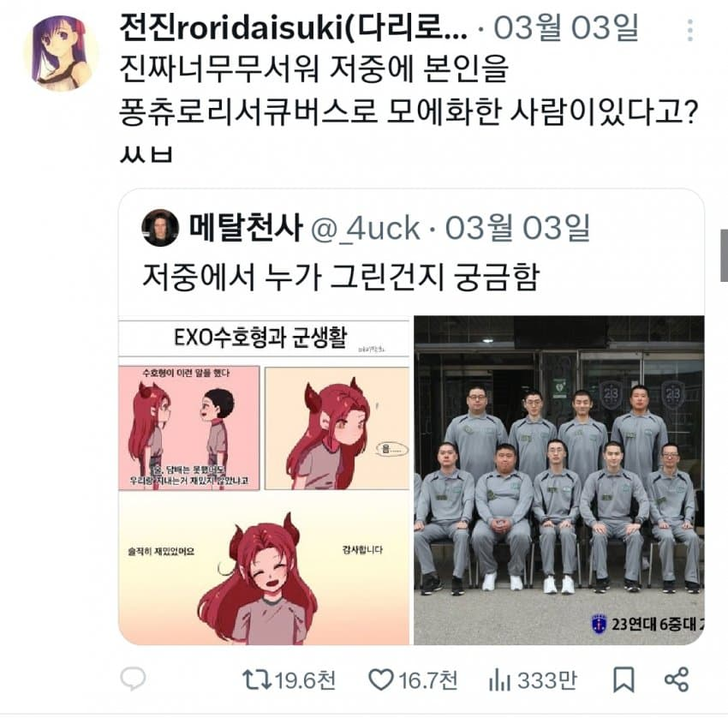Like the tweet with heart icon
The width and height of the screenshot is (728, 718).
[x=381, y=679]
